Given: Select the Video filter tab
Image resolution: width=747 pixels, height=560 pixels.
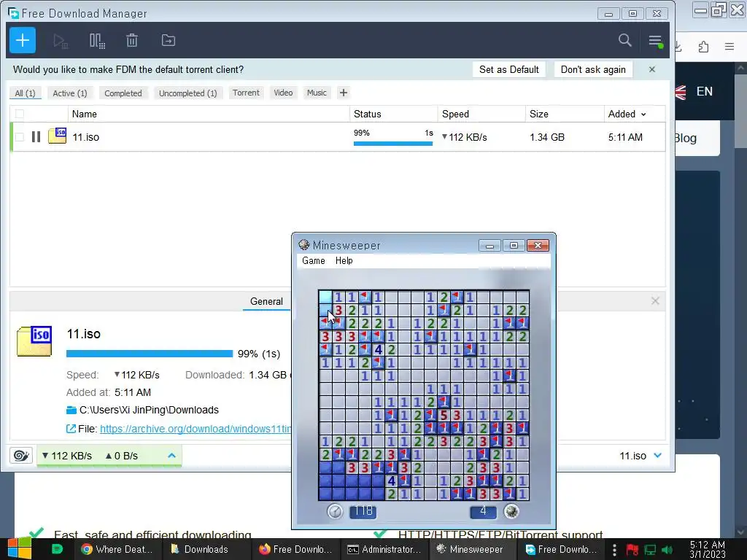Looking at the screenshot, I should coord(283,93).
